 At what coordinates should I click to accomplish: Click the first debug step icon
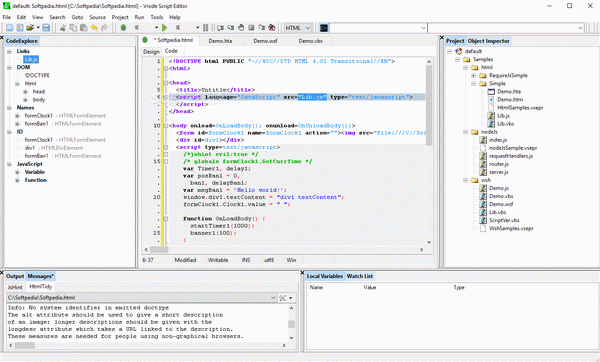coord(220,28)
